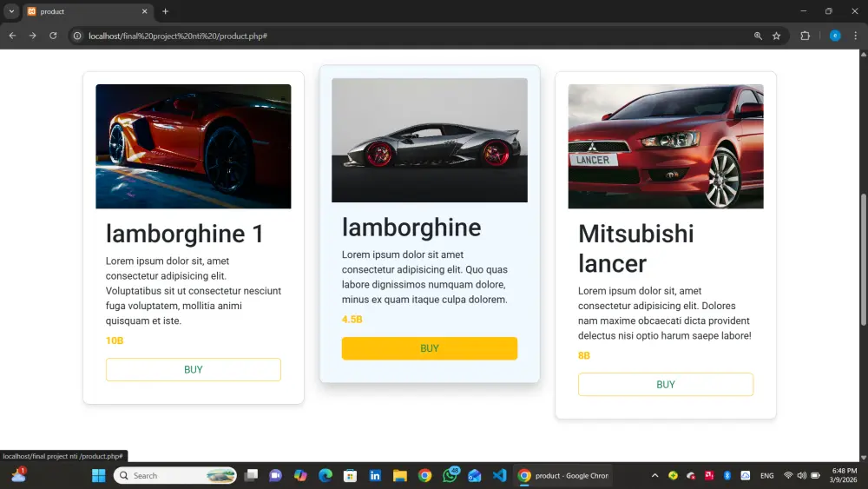Open the pinned Chrome icon in taskbar

(424, 475)
